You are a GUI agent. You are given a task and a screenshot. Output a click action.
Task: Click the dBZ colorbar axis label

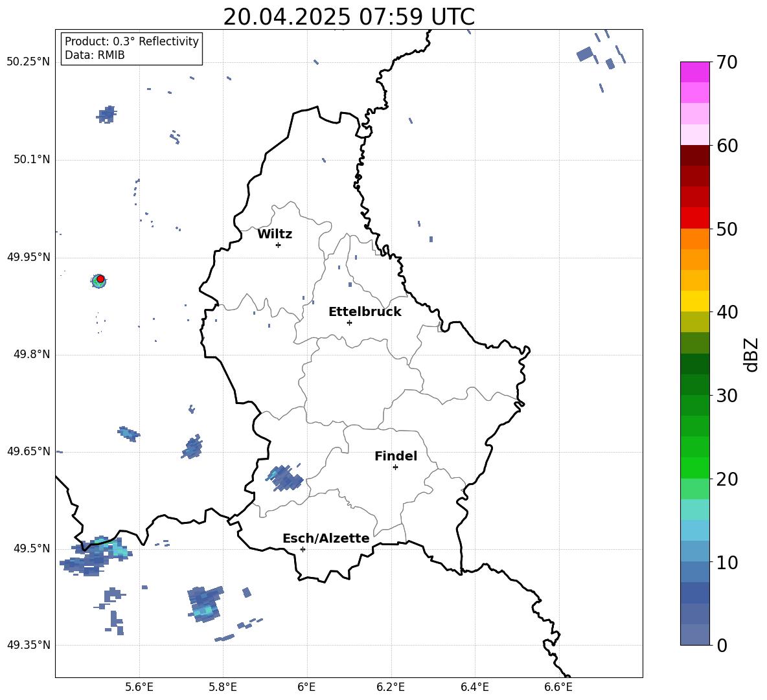tap(751, 354)
